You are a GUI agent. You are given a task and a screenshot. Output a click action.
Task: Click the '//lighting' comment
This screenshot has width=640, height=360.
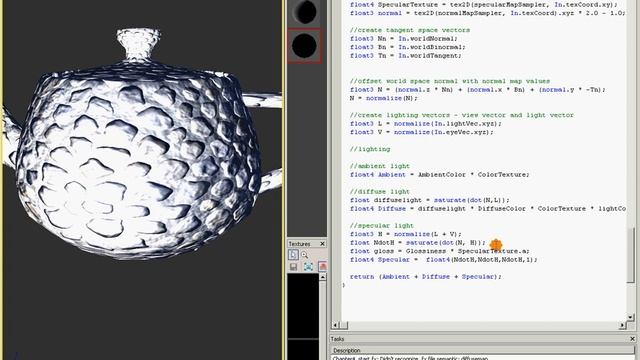[370, 149]
